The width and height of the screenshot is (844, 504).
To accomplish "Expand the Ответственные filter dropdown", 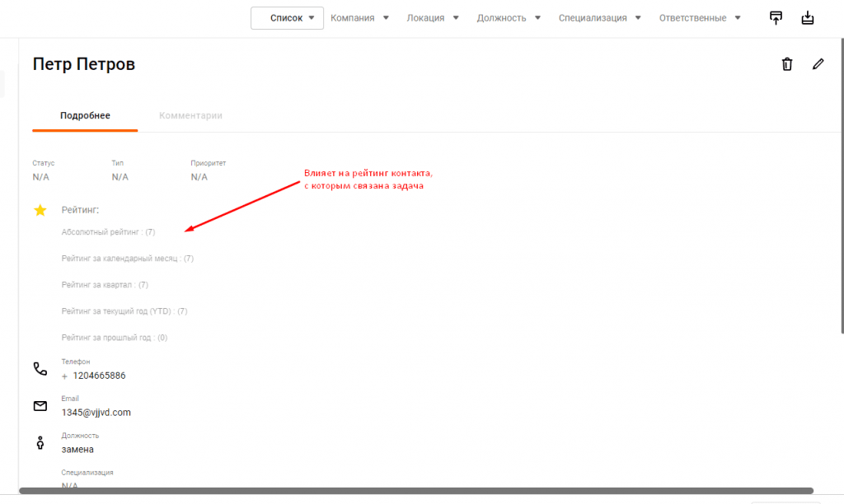I will pos(699,18).
